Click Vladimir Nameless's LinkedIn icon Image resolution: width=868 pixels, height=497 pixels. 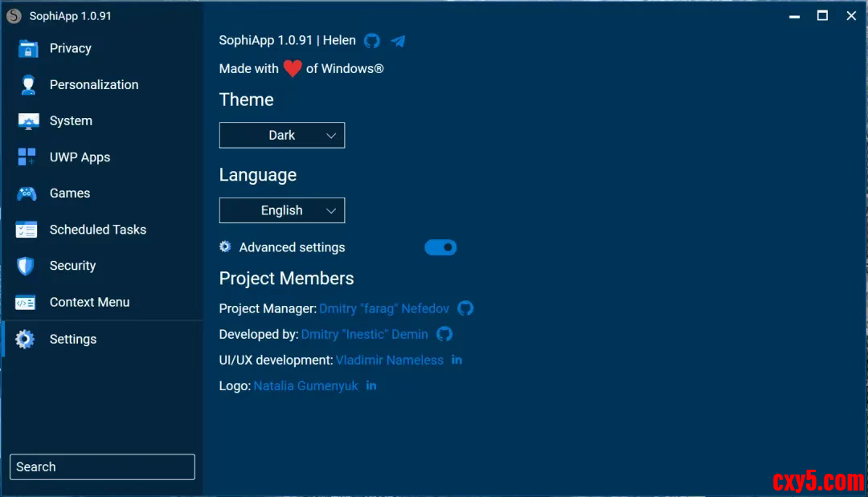457,360
